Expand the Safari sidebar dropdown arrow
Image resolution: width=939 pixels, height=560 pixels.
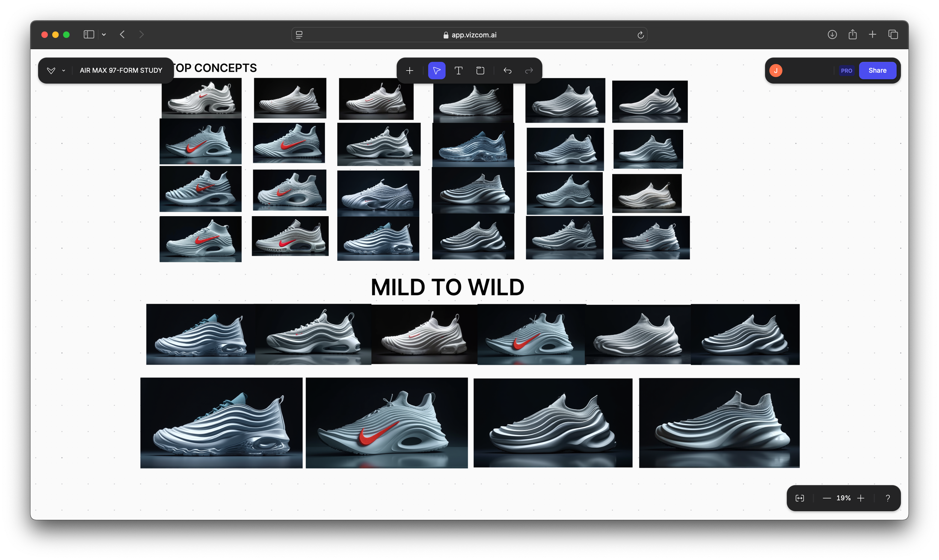pos(104,35)
